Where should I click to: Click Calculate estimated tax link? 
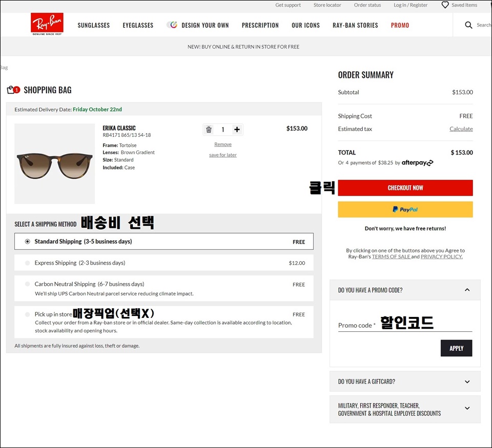[461, 129]
